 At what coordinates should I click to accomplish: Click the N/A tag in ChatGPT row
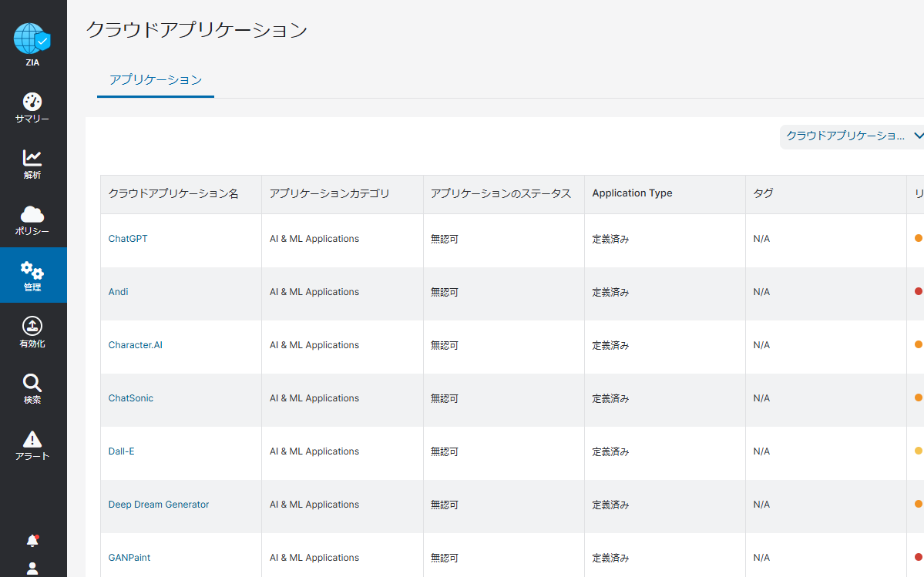click(x=761, y=239)
